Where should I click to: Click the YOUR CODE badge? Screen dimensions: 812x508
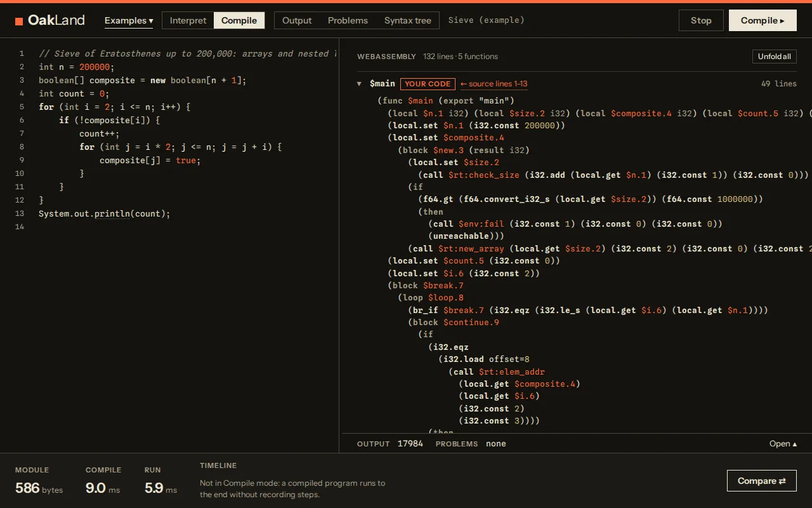[x=428, y=84]
